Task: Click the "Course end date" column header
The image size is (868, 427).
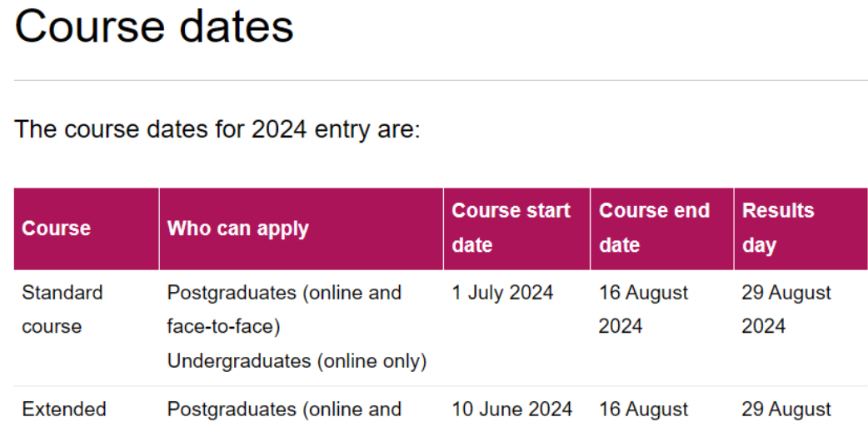Action: [654, 228]
